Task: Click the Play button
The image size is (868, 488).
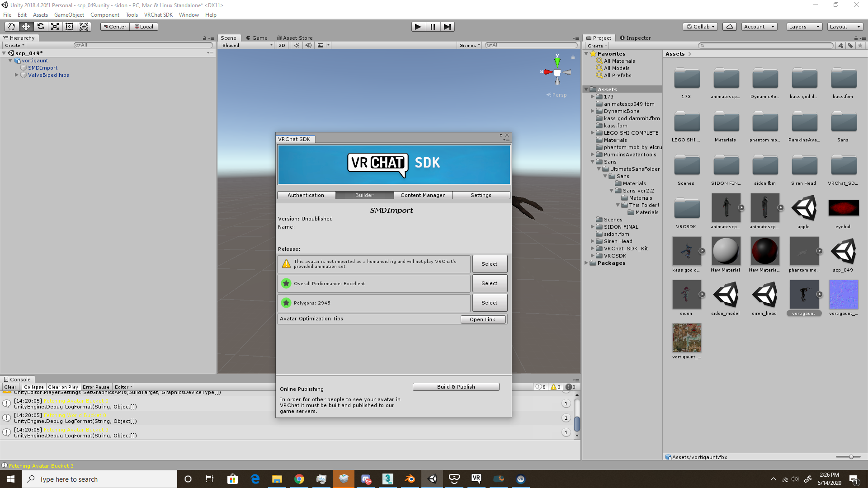Action: pos(418,27)
